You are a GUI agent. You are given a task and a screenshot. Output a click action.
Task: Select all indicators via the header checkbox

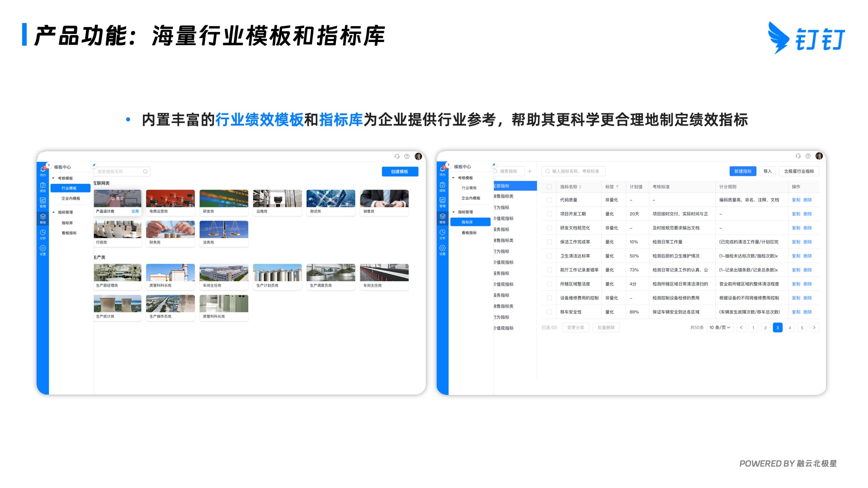(x=549, y=186)
